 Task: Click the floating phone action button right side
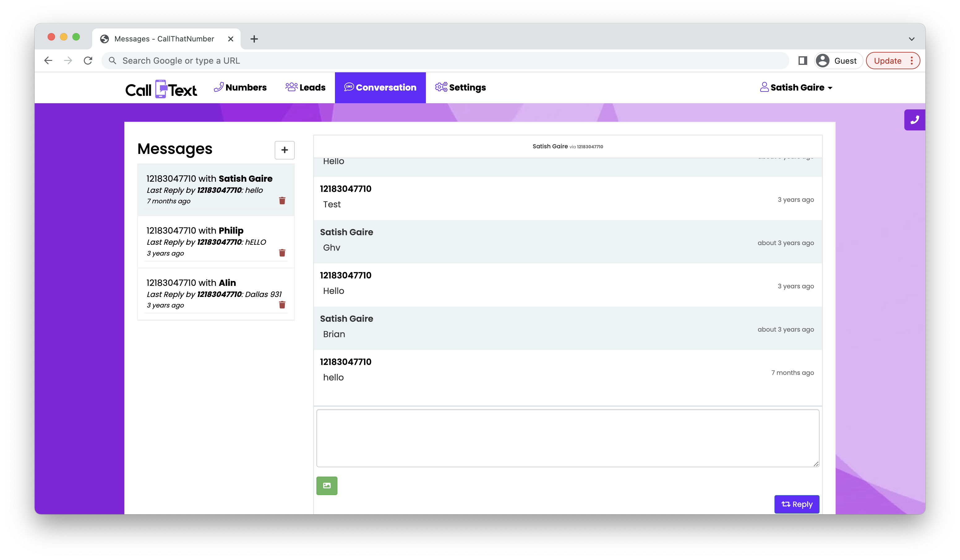(913, 119)
